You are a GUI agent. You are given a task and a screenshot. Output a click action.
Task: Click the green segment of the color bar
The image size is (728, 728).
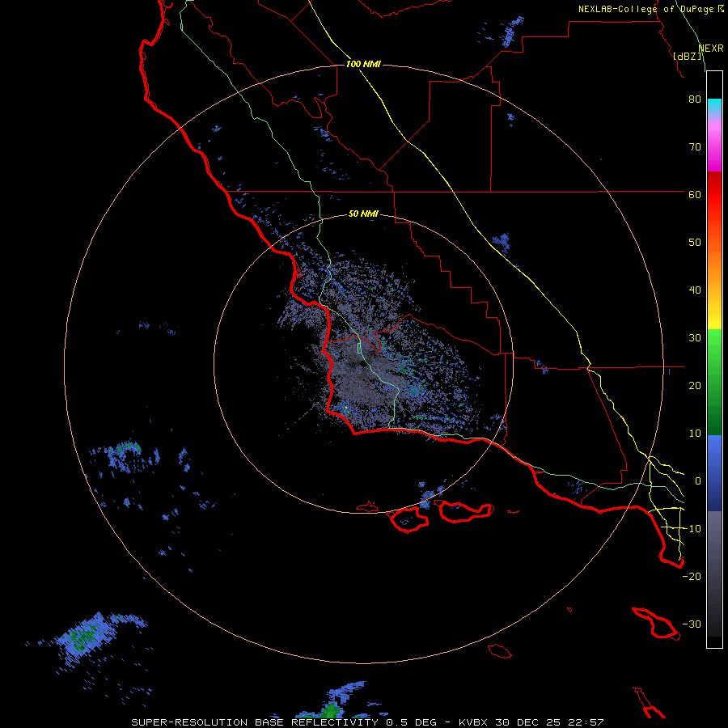[x=714, y=382]
